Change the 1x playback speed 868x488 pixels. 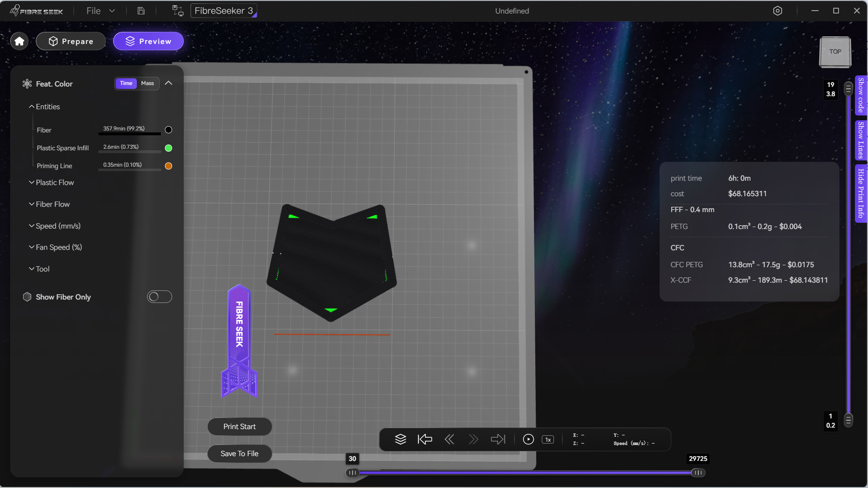[548, 440]
